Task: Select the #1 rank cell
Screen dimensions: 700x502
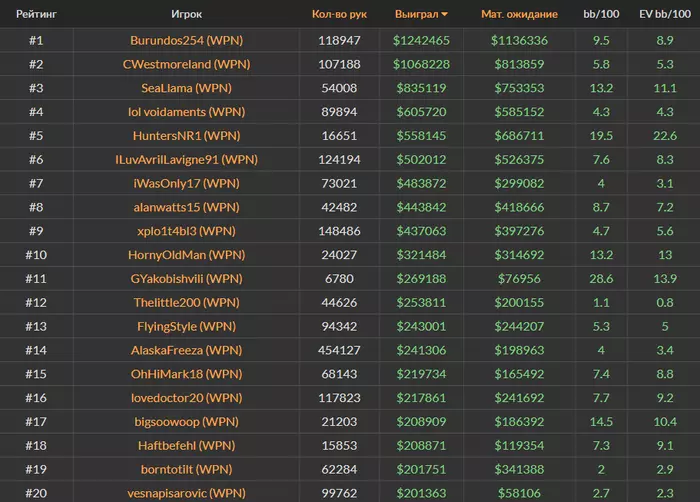Action: (x=36, y=41)
